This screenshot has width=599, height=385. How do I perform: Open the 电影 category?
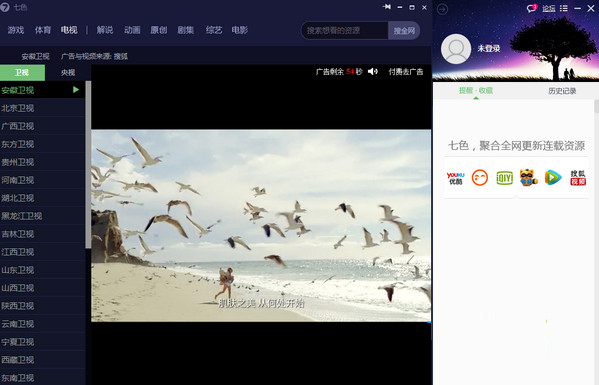(240, 30)
